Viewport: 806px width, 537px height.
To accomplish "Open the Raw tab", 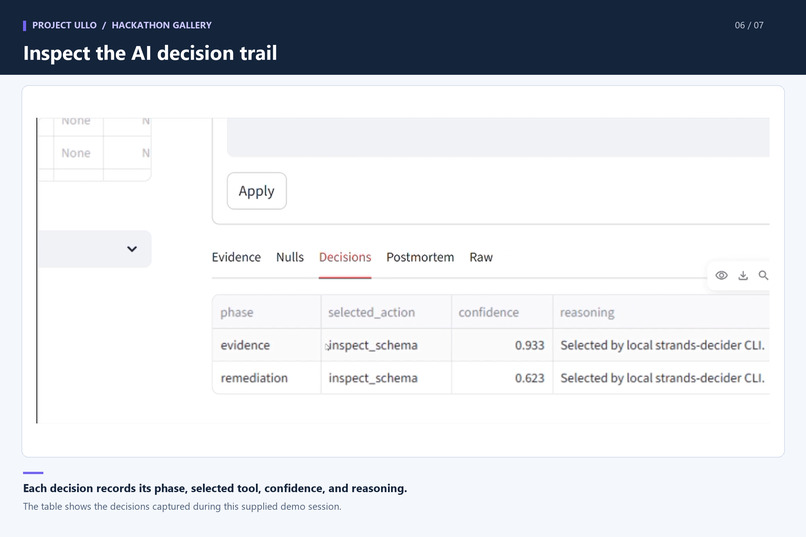I will [x=481, y=257].
